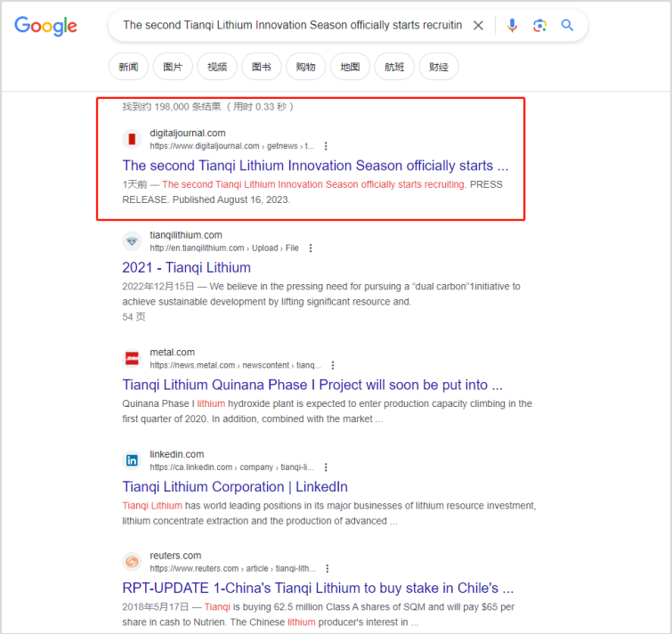Select the 视频 videos filter
The width and height of the screenshot is (672, 634).
tap(217, 67)
